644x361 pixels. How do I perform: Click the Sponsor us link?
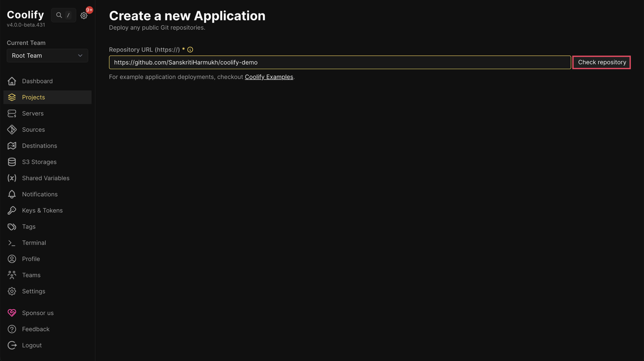tap(47, 313)
